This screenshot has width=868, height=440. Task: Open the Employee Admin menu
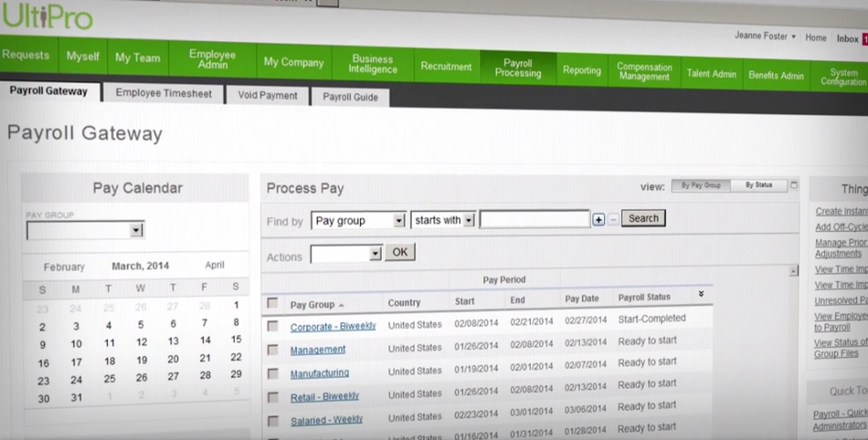tap(213, 59)
